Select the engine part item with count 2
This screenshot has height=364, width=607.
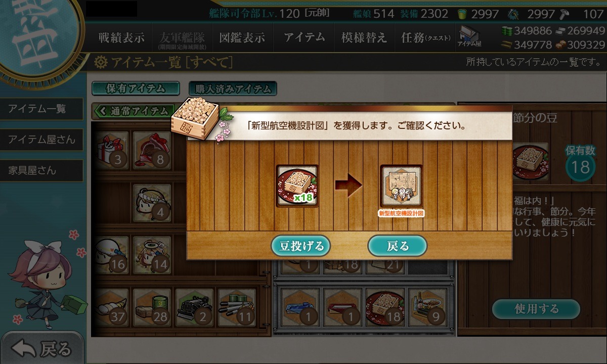(x=194, y=307)
